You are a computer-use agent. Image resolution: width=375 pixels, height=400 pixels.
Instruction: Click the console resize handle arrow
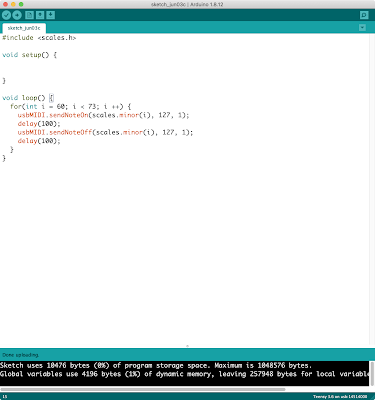187,346
